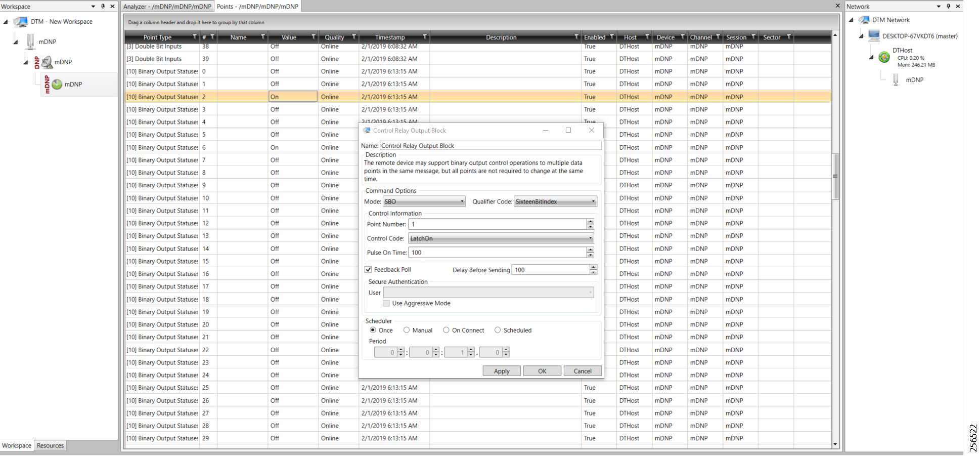Open filter for Host column
Viewport: 980px width, 456px height.
(x=647, y=37)
